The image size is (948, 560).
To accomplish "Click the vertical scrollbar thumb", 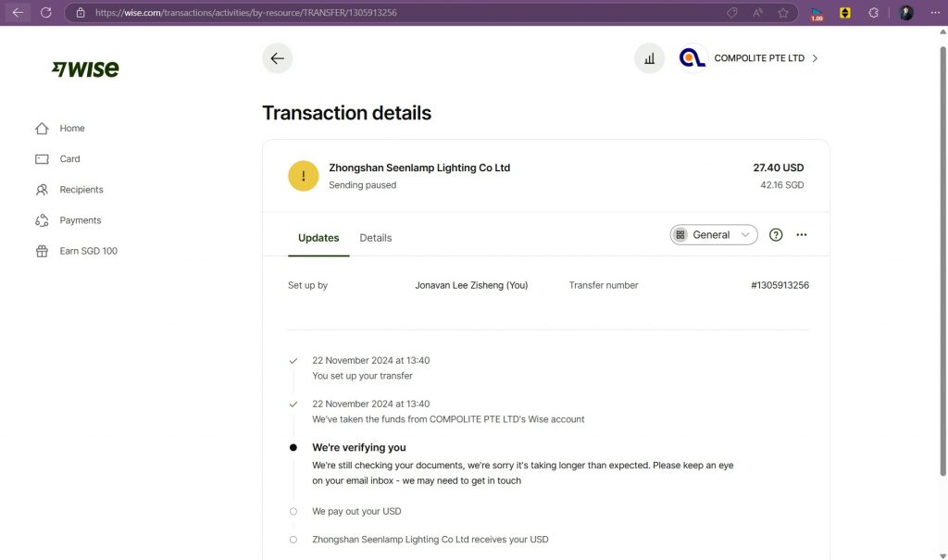I will tap(942, 260).
